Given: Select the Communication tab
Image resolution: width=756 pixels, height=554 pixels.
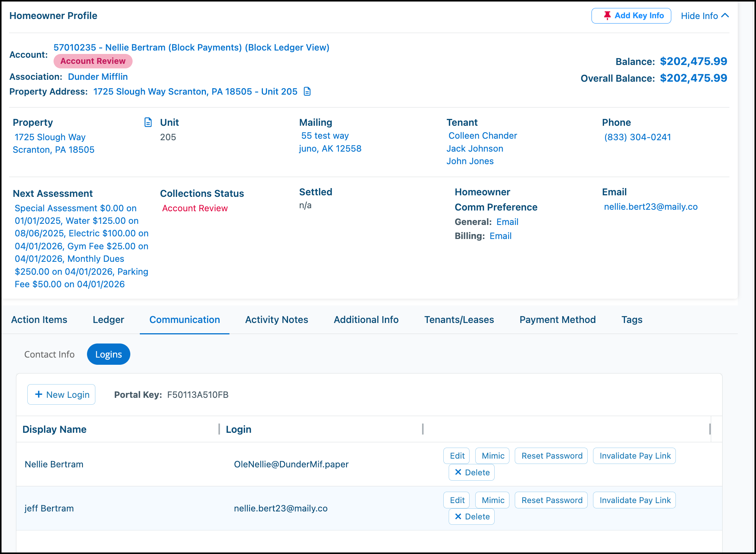Looking at the screenshot, I should (x=185, y=320).
